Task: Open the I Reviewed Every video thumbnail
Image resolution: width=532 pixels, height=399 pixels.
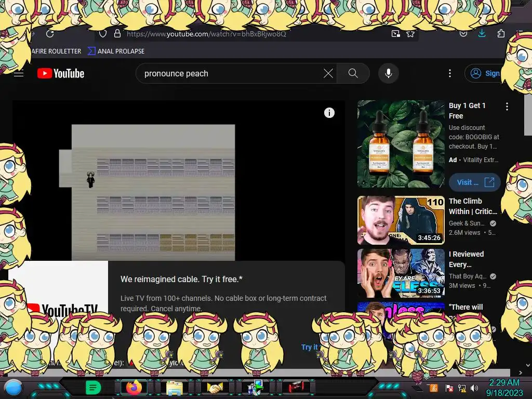Action: click(x=401, y=273)
